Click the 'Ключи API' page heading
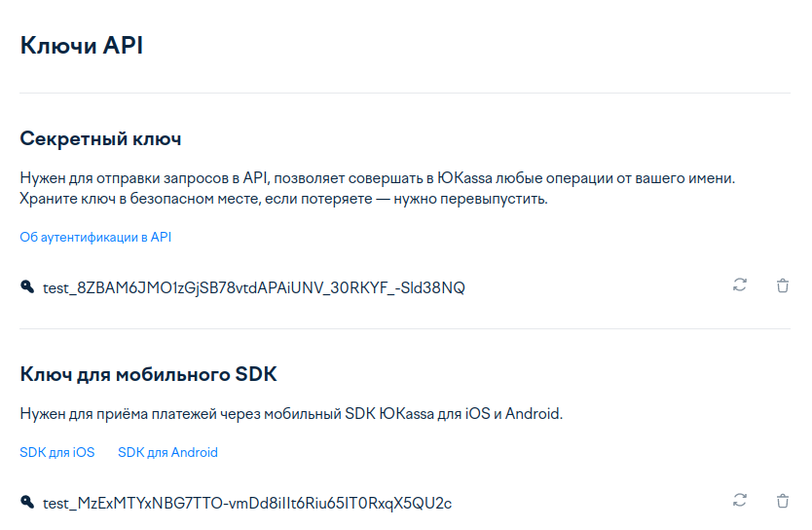The width and height of the screenshot is (812, 530). [82, 45]
